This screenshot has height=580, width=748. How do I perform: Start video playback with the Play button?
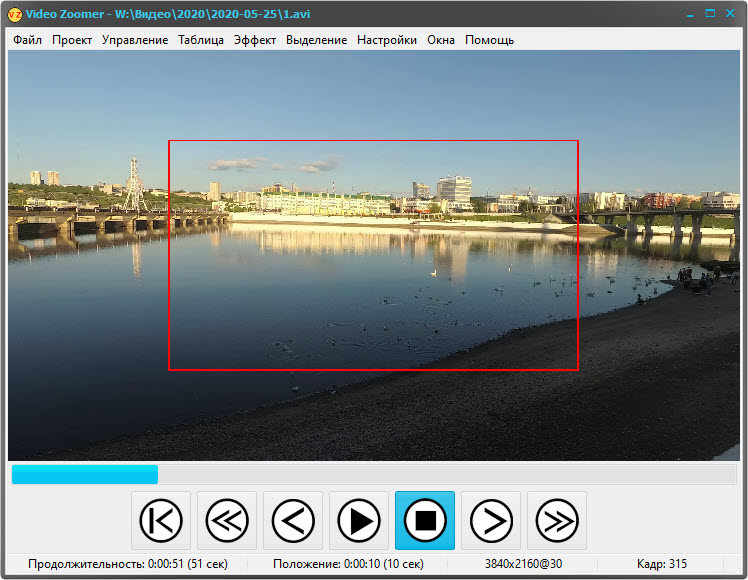tap(359, 520)
